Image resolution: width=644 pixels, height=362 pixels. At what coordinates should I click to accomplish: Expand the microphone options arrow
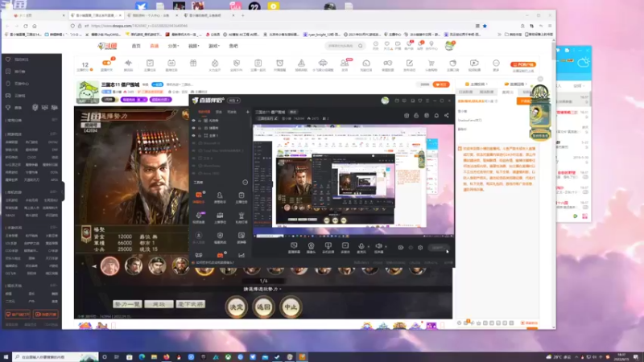(x=368, y=247)
